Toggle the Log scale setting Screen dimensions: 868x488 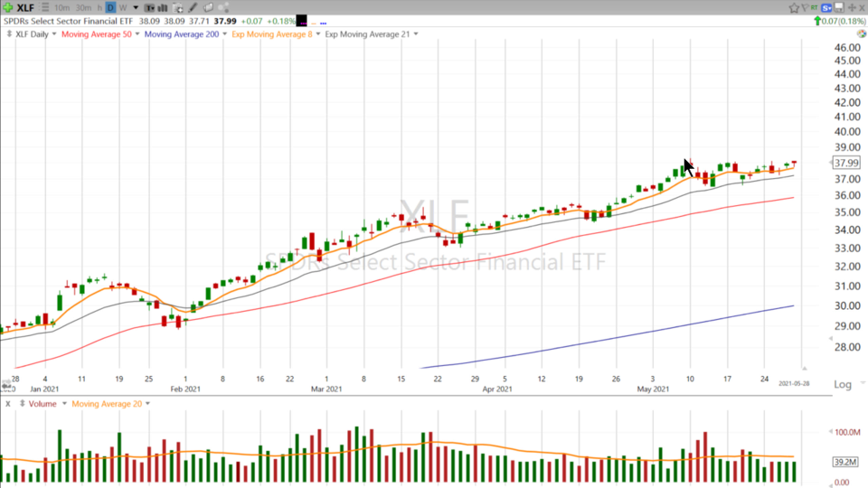tap(842, 384)
